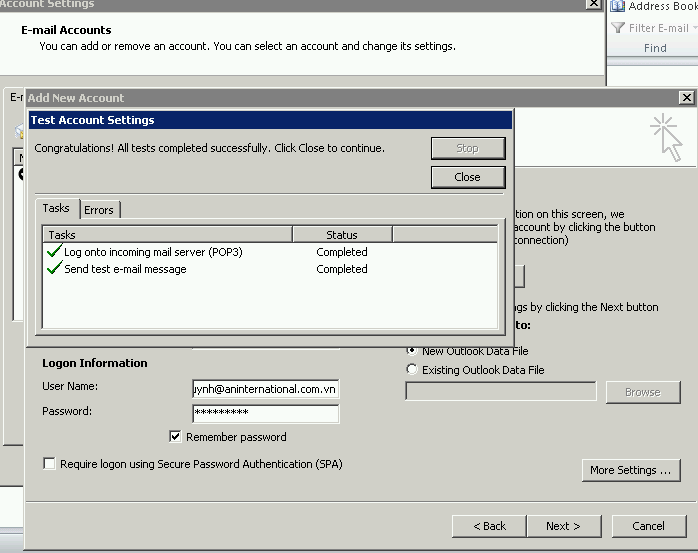Close the Add New Account window
Screen dimensions: 698x553
click(x=687, y=98)
